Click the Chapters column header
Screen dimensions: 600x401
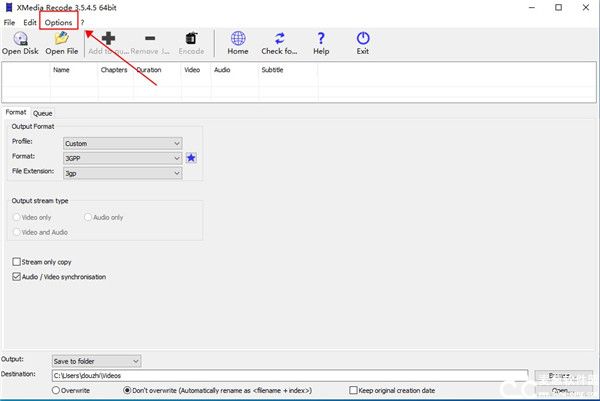click(x=114, y=70)
